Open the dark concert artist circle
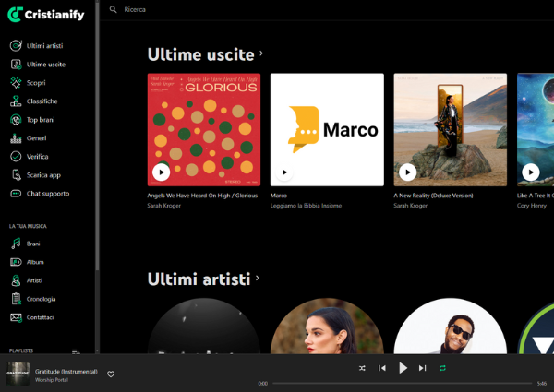The width and height of the screenshot is (554, 392). (204, 326)
